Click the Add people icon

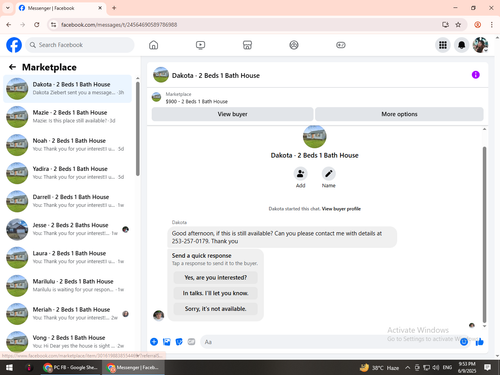coord(300,174)
